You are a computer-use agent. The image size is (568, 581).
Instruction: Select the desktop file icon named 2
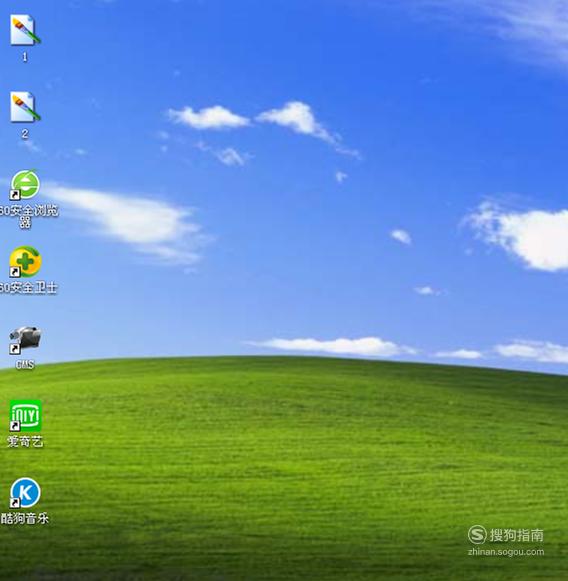25,107
